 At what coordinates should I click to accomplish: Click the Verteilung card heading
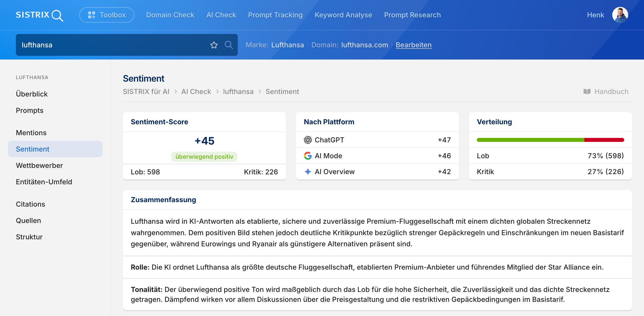(x=494, y=122)
